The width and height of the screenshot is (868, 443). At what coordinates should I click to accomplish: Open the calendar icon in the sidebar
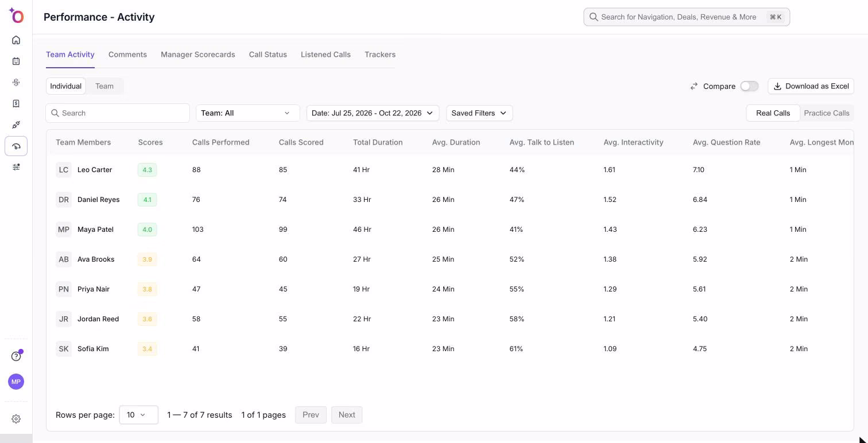(16, 61)
